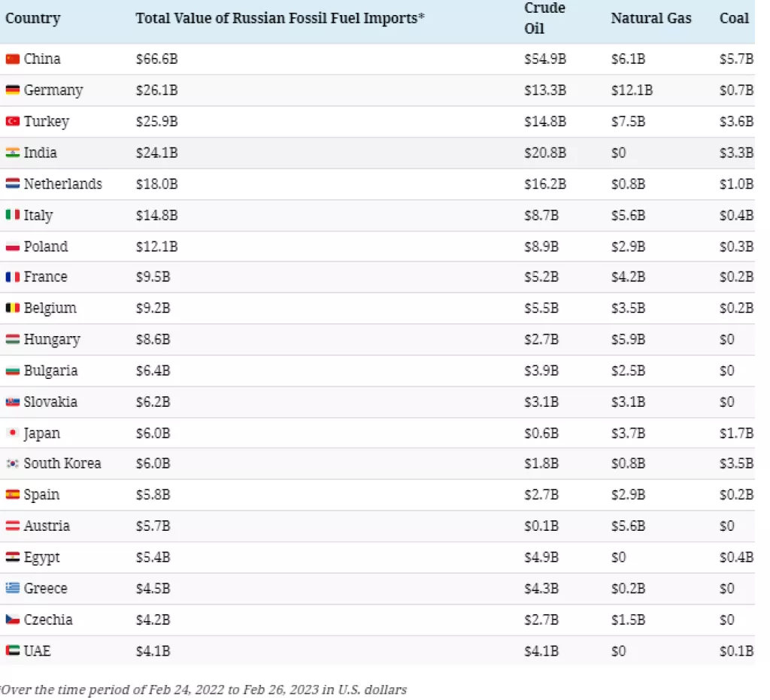Click the Coal column header

[x=734, y=18]
